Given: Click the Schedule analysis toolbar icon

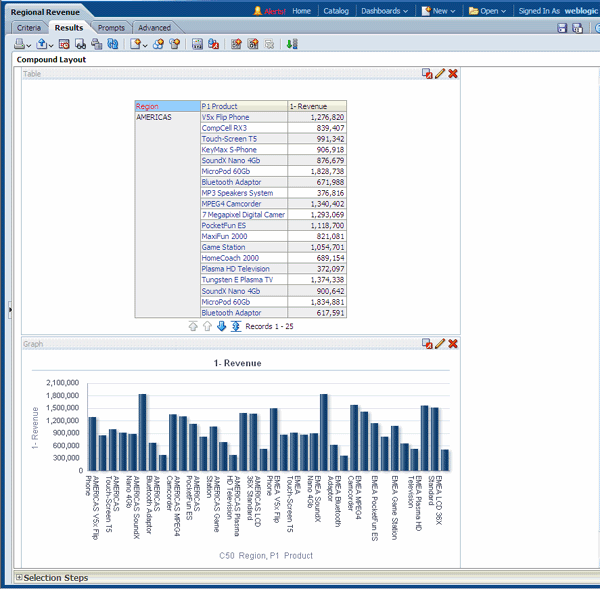Looking at the screenshot, I should (x=64, y=44).
